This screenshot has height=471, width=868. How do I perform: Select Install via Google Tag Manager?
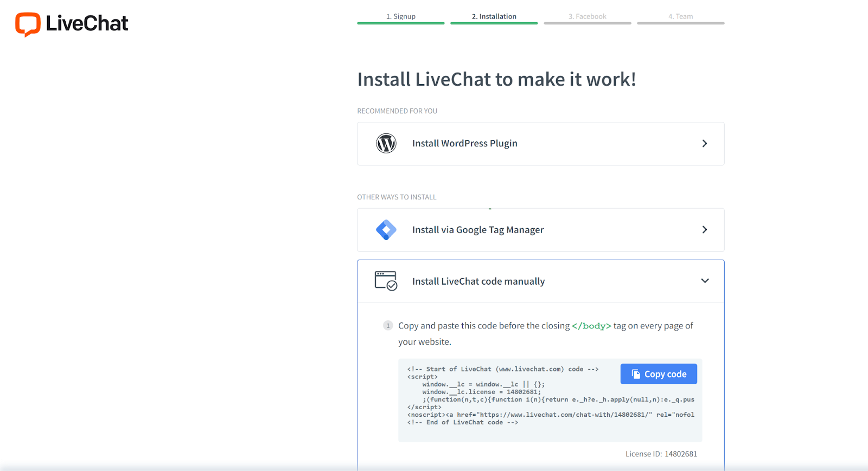478,230
